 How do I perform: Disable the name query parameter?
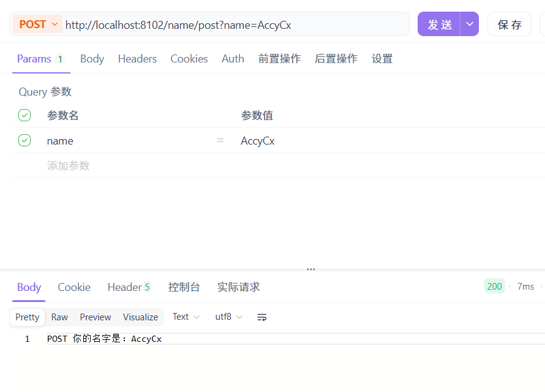click(x=24, y=140)
